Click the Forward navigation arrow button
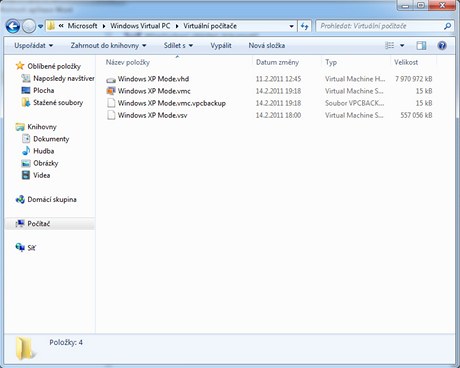 pyautogui.click(x=29, y=26)
